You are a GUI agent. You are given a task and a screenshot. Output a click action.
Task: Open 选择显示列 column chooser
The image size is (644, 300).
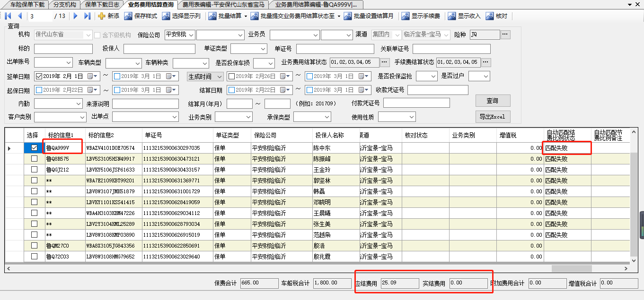pos(166,16)
